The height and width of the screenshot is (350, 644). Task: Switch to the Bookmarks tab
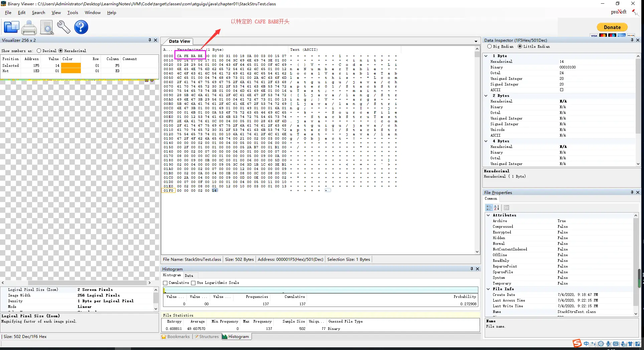click(176, 337)
